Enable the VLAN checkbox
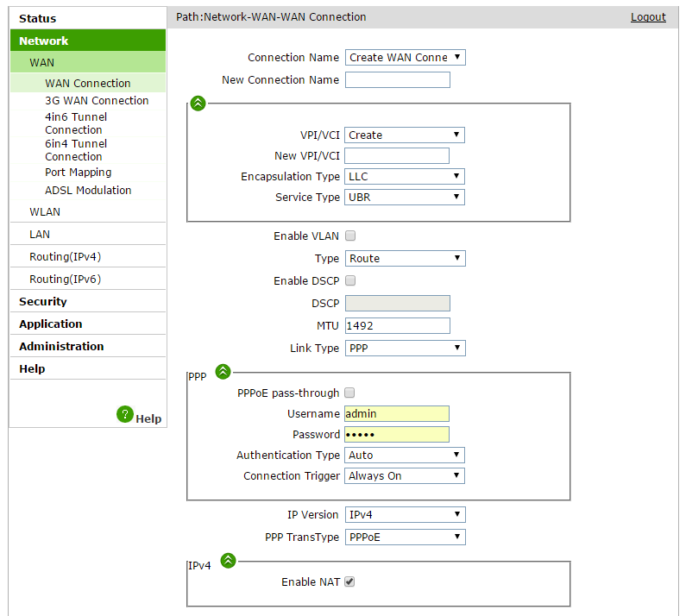 click(x=350, y=236)
